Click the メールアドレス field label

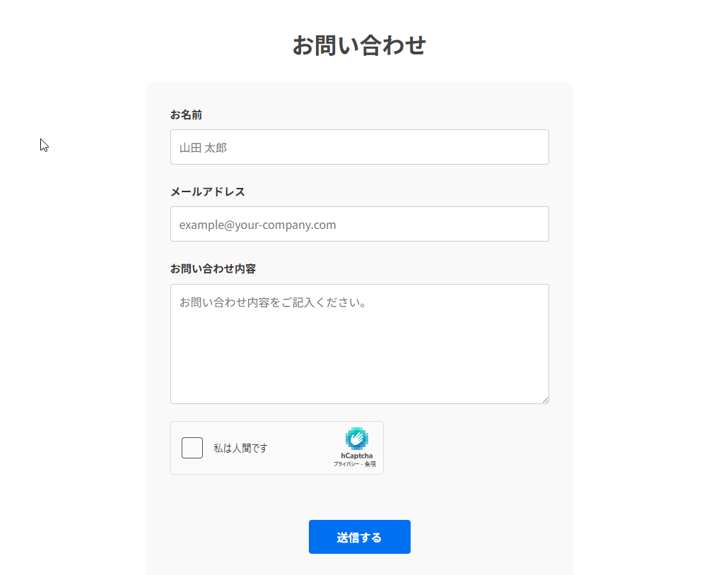pos(208,191)
